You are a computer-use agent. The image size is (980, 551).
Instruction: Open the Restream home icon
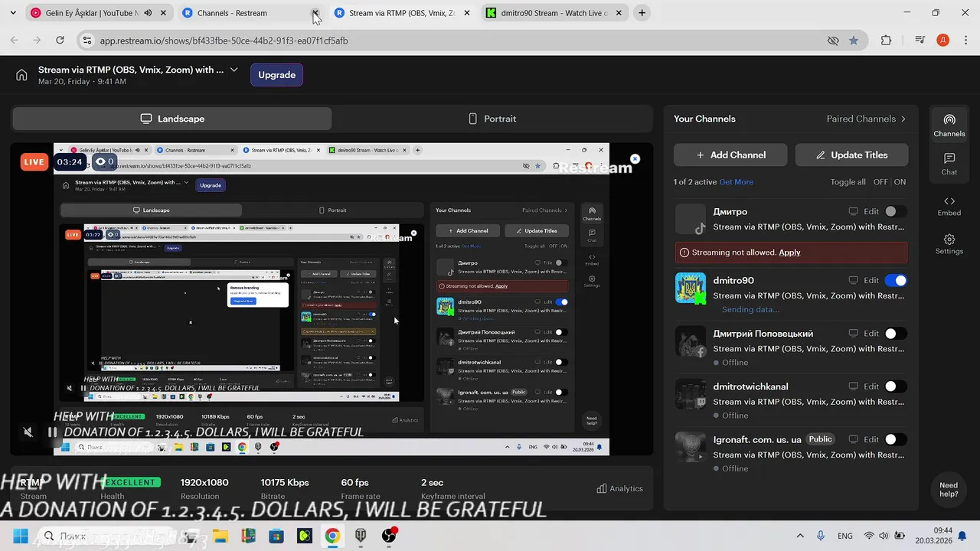21,75
